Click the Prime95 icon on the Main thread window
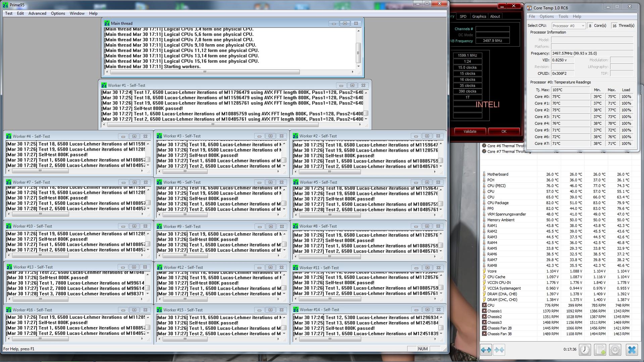This screenshot has height=362, width=644. [x=107, y=23]
